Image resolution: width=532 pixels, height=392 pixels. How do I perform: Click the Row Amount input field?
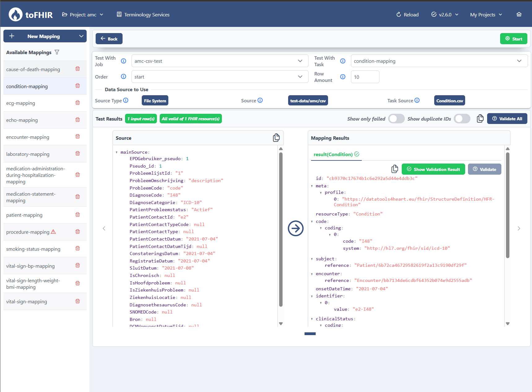pyautogui.click(x=365, y=77)
